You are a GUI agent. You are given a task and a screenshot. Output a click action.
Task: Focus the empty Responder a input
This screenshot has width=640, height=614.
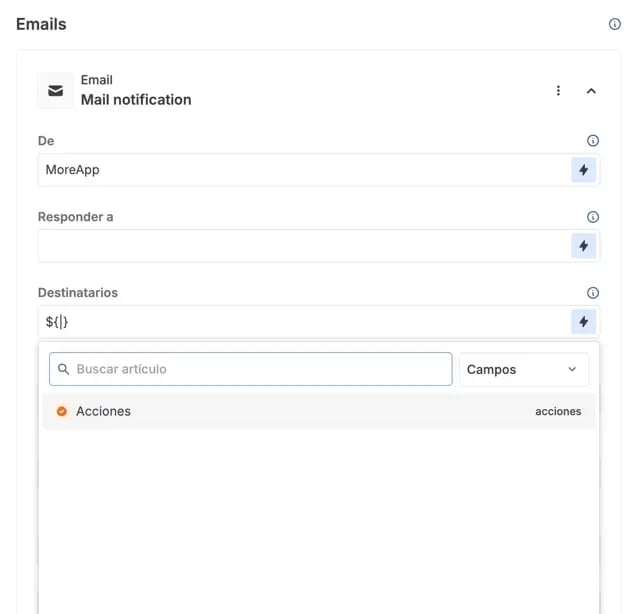click(x=300, y=246)
